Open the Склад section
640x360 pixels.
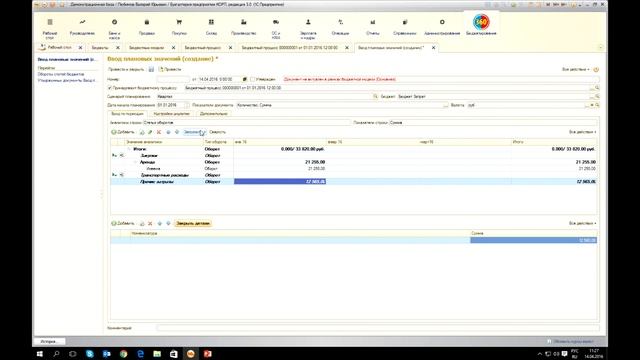click(211, 27)
